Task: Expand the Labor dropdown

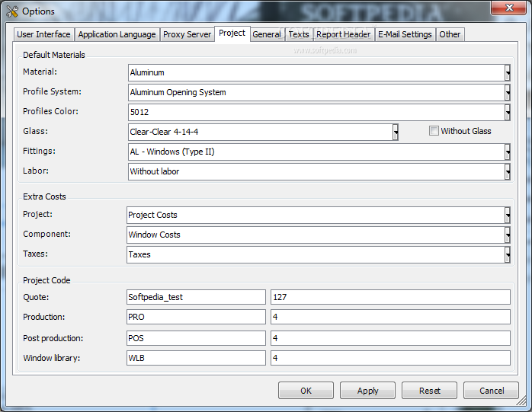Action: click(x=508, y=171)
